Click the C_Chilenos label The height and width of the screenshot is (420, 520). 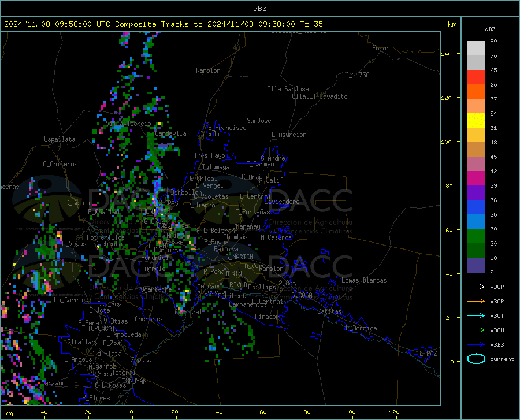pos(60,164)
